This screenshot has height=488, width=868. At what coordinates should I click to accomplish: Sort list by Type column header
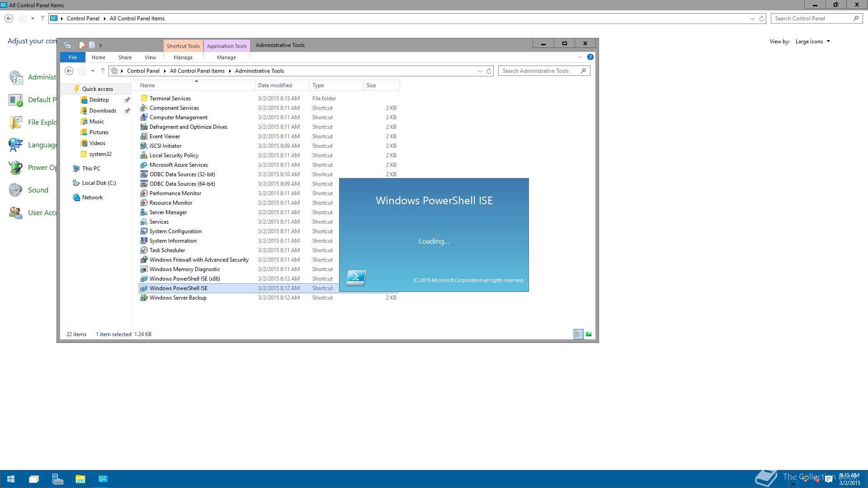click(336, 85)
